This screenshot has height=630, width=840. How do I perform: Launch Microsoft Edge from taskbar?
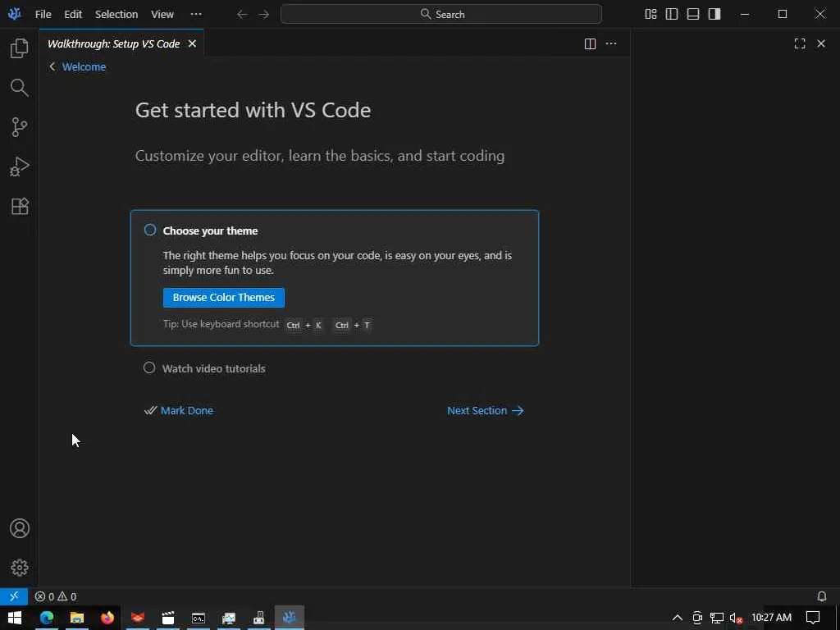(47, 618)
